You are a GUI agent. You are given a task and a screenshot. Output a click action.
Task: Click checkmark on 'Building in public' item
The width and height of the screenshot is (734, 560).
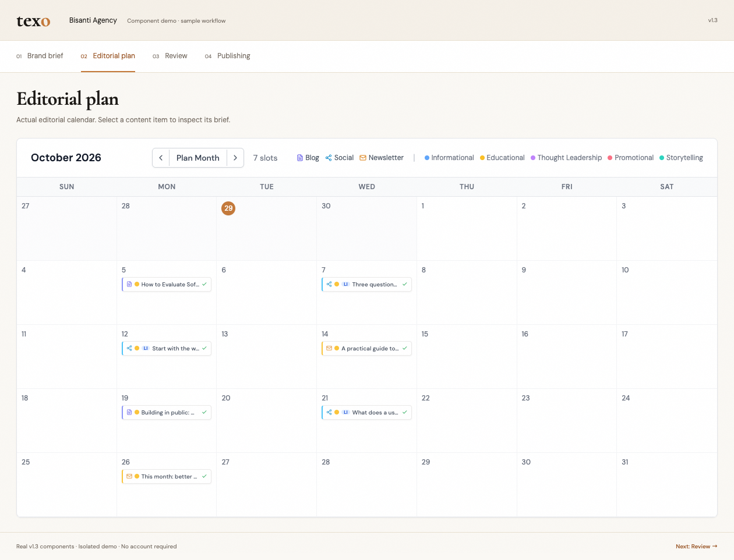(204, 412)
